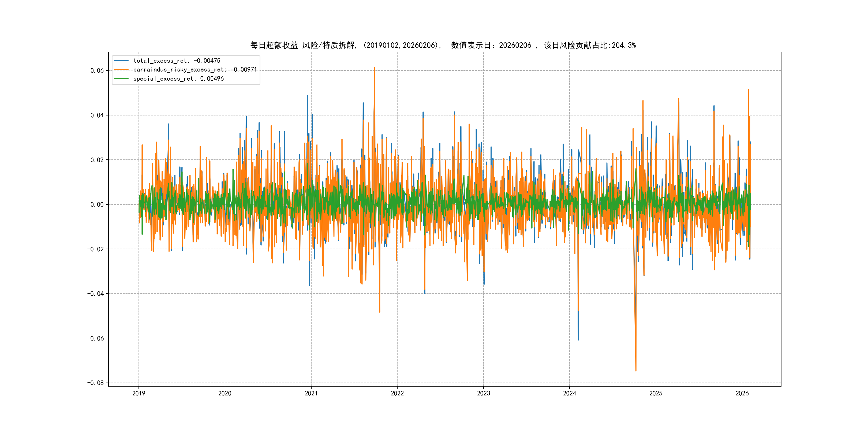
Task: Click the 2020 x-axis tick label
Action: (x=225, y=393)
